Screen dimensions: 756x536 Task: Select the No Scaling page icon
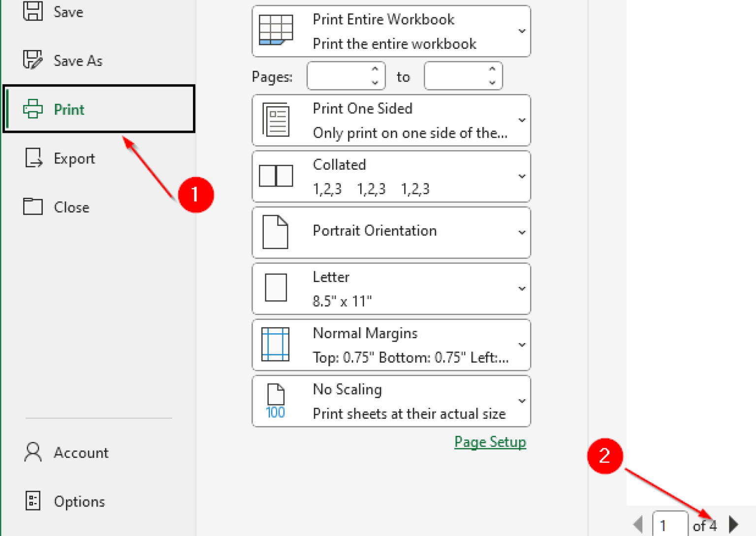coord(275,400)
